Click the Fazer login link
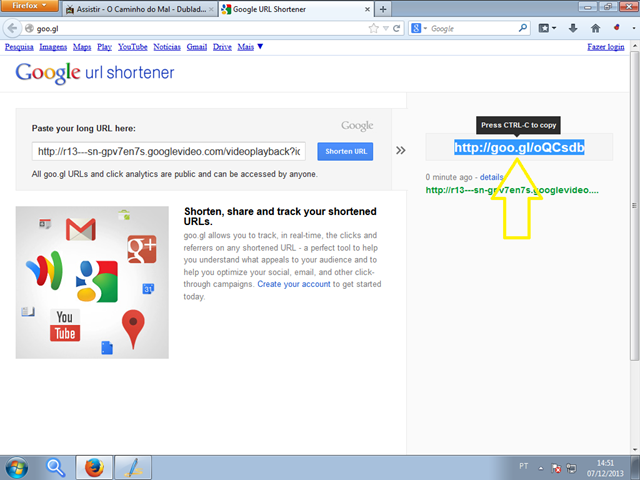This screenshot has width=640, height=480. click(606, 47)
